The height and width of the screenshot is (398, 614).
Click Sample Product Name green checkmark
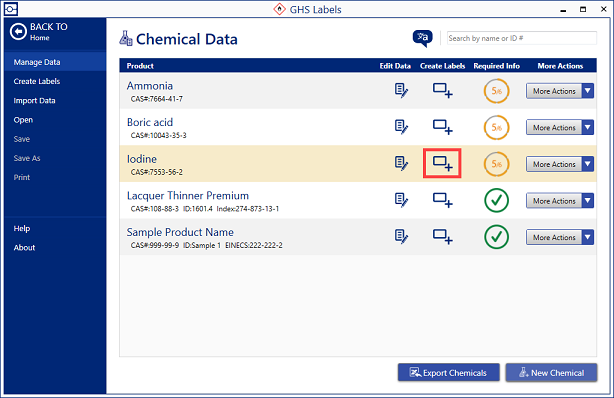[497, 237]
